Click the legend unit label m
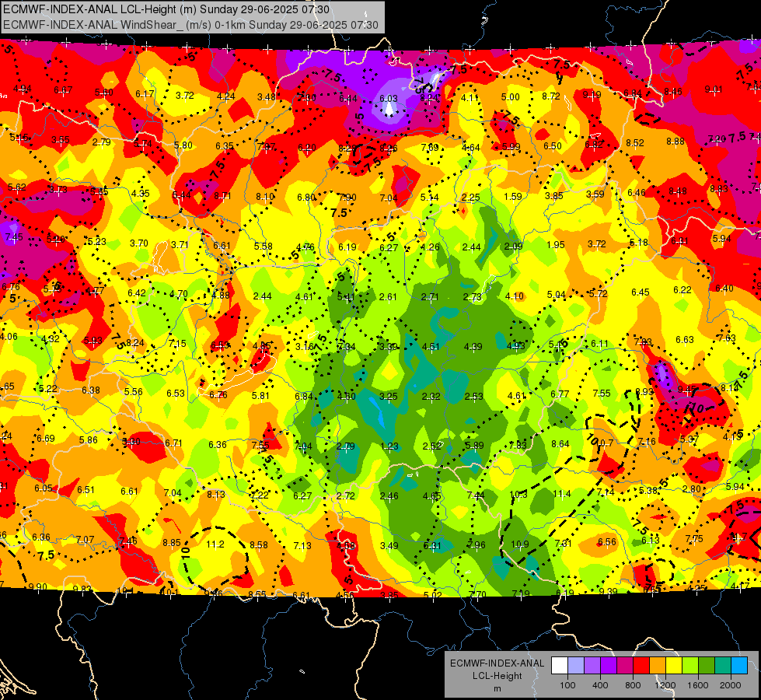 click(497, 689)
